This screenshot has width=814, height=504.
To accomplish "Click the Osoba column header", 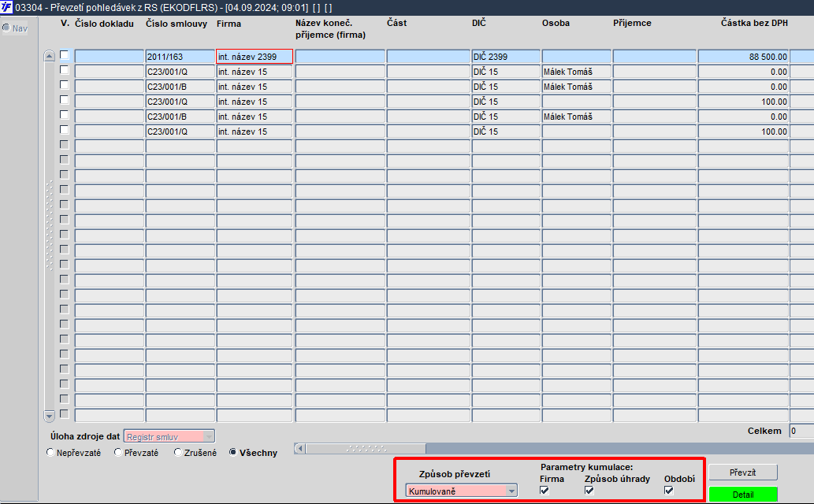I will tap(556, 23).
